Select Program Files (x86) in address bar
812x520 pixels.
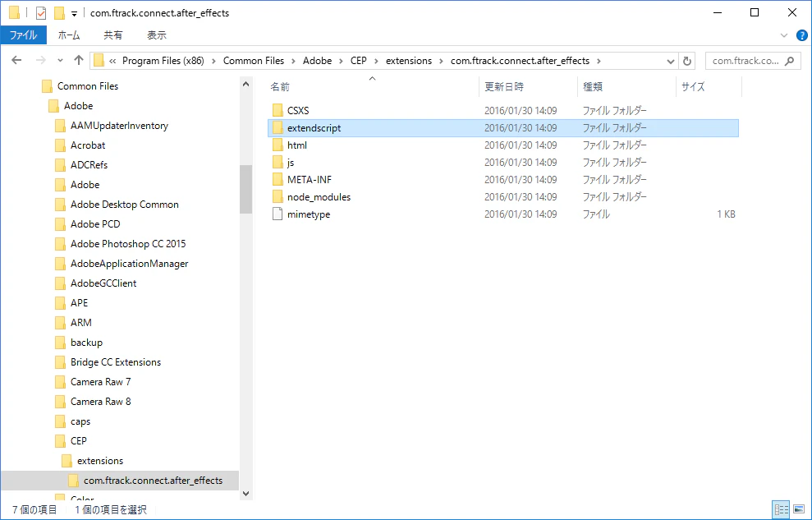(x=163, y=61)
